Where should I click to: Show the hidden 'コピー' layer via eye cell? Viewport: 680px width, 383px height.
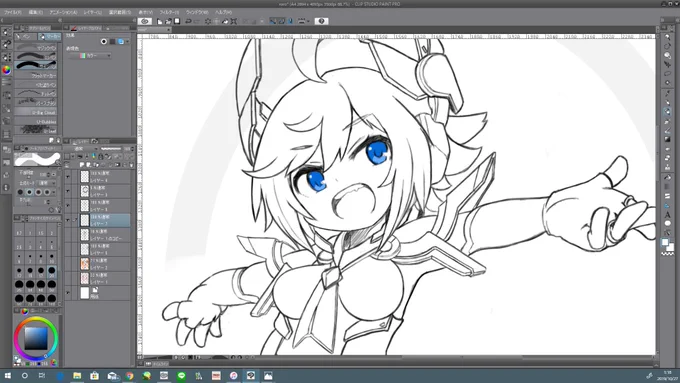68,235
